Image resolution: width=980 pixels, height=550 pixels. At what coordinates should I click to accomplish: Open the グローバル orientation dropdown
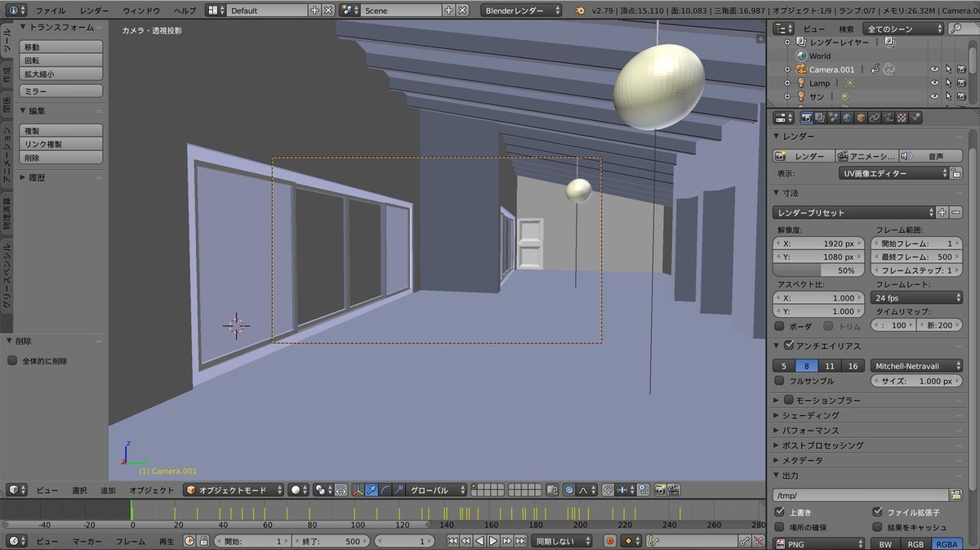437,490
